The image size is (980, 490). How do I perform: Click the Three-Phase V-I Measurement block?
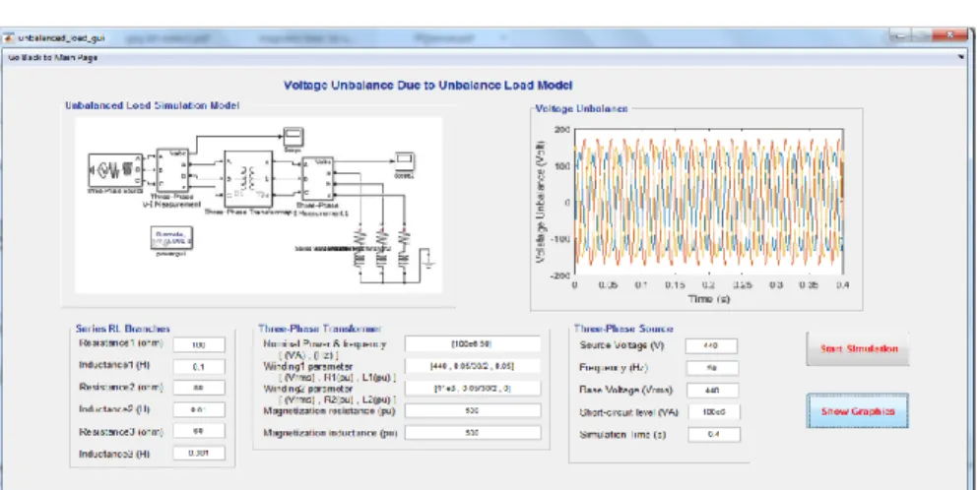click(x=172, y=170)
